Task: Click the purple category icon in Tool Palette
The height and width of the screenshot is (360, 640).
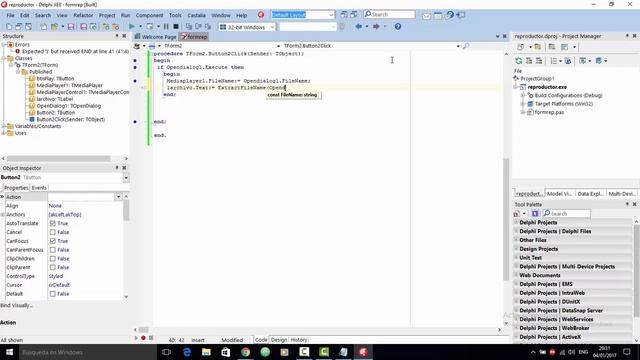Action: pyautogui.click(x=535, y=213)
